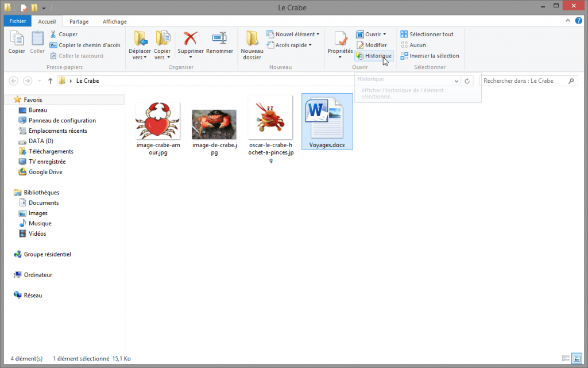Click Le Crabe in address bar

coord(87,80)
